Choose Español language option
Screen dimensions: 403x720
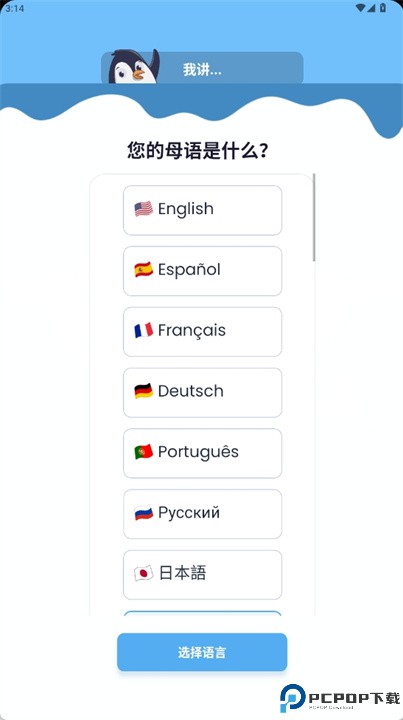pyautogui.click(x=202, y=271)
